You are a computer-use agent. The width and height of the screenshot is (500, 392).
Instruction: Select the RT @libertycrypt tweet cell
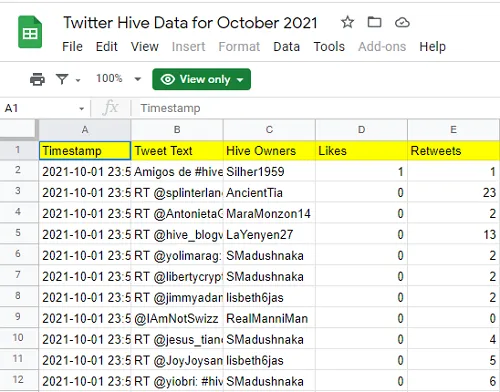(x=177, y=277)
